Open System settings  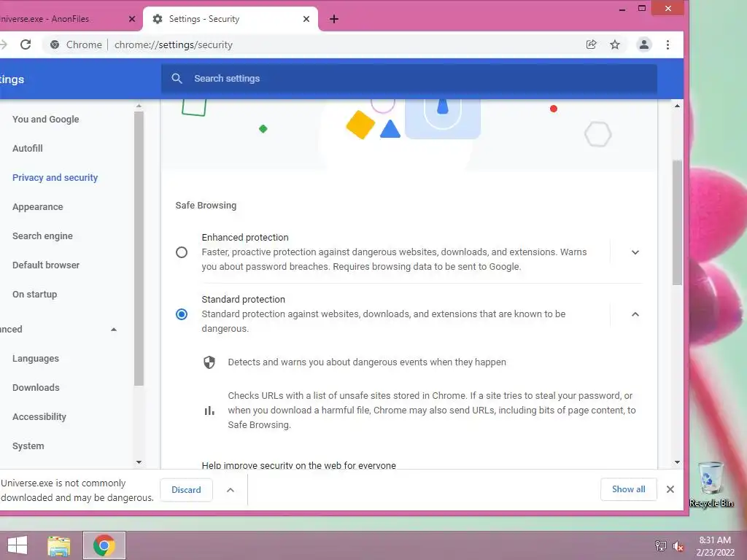(x=28, y=446)
